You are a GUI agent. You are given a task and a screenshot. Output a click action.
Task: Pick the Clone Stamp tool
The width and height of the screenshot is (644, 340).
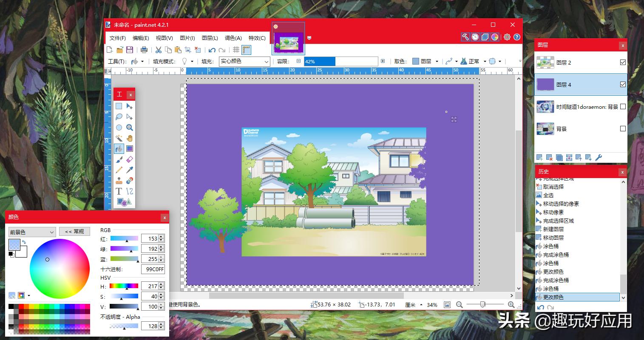pyautogui.click(x=120, y=180)
